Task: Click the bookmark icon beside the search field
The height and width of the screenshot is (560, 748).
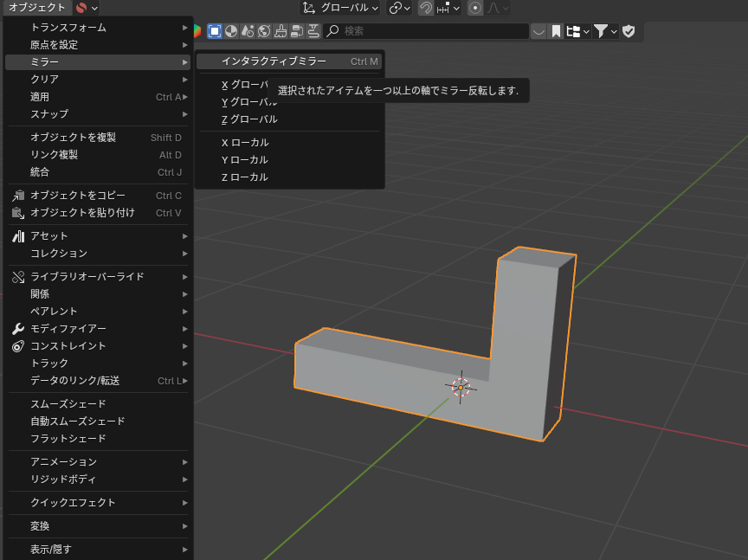Action: click(556, 31)
